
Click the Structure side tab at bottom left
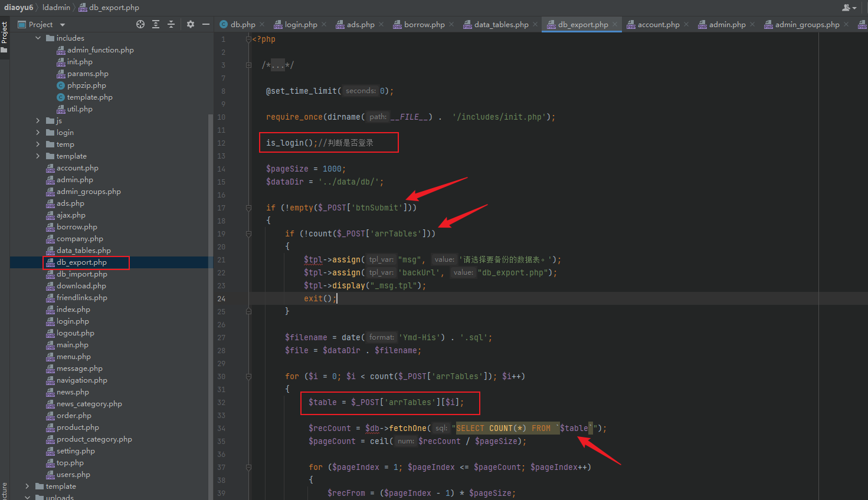4,491
